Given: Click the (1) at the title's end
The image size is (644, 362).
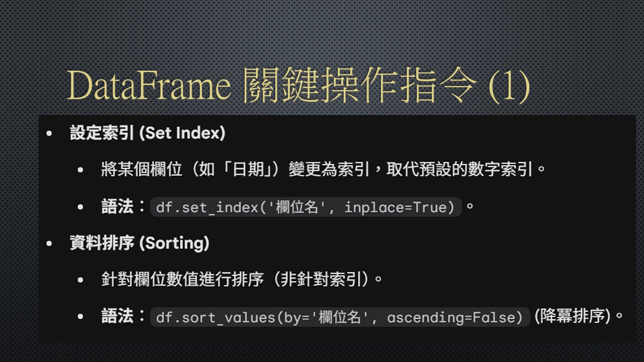Looking at the screenshot, I should pyautogui.click(x=509, y=86).
